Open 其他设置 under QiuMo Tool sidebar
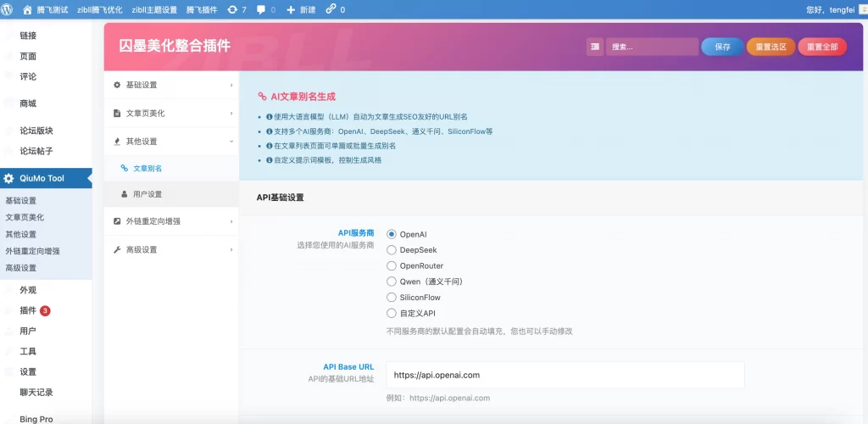The width and height of the screenshot is (868, 424). point(21,234)
